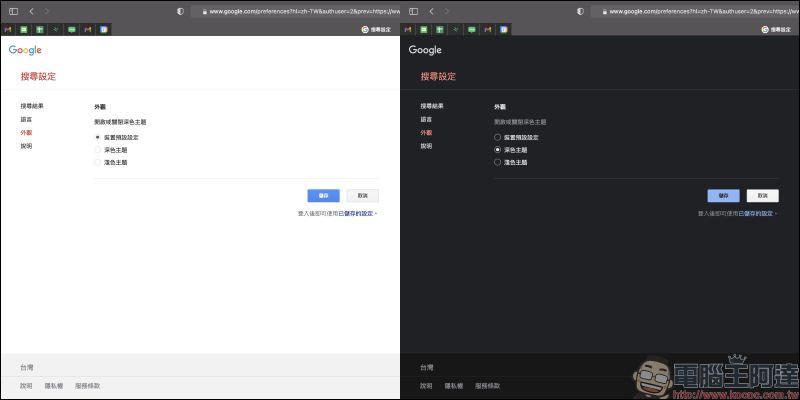This screenshot has height=400, width=800.
Task: Open Gmail pinned tab beside Calendar, dark-theme window
Action: pos(488,30)
